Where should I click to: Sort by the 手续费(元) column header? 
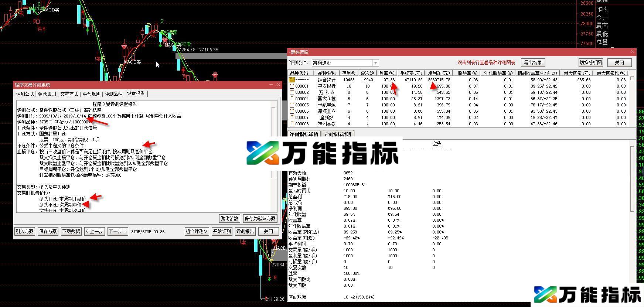411,73
